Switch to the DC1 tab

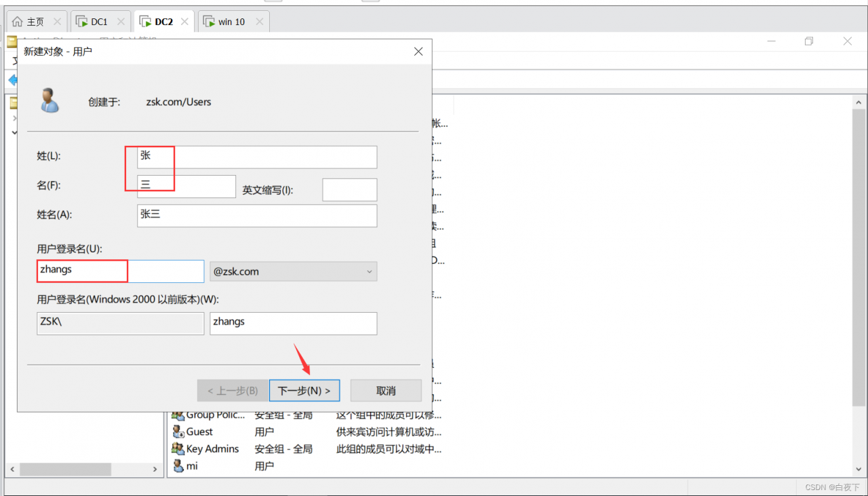[x=101, y=22]
